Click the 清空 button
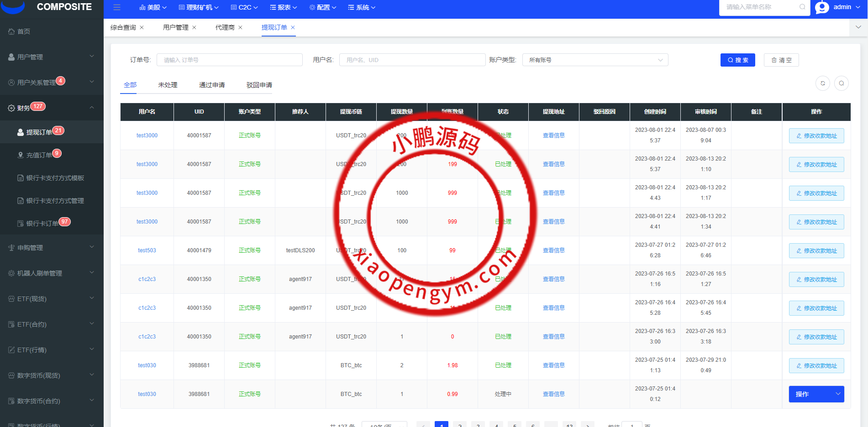868x427 pixels. point(781,60)
